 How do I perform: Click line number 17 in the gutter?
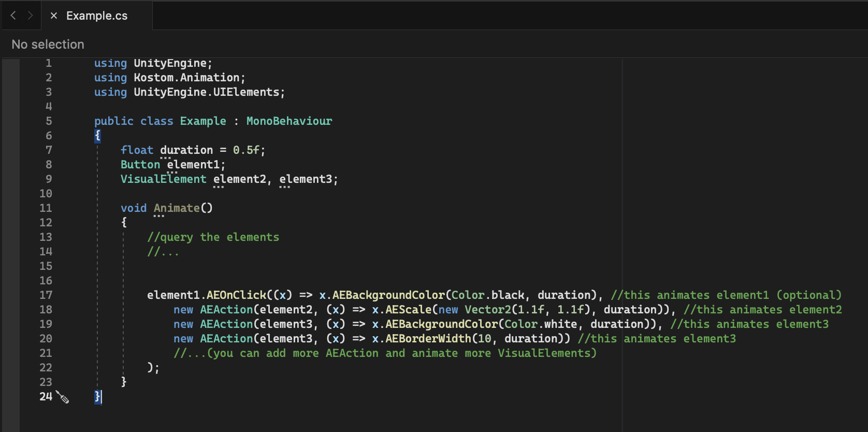pos(46,295)
